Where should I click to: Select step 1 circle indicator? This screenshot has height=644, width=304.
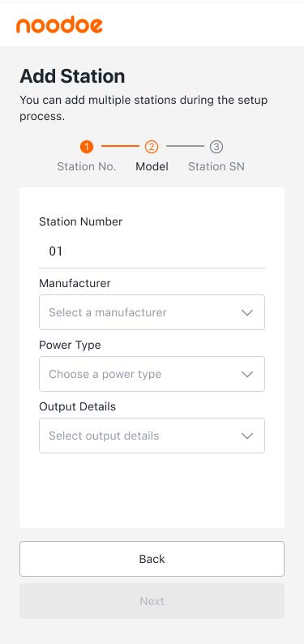click(x=87, y=146)
